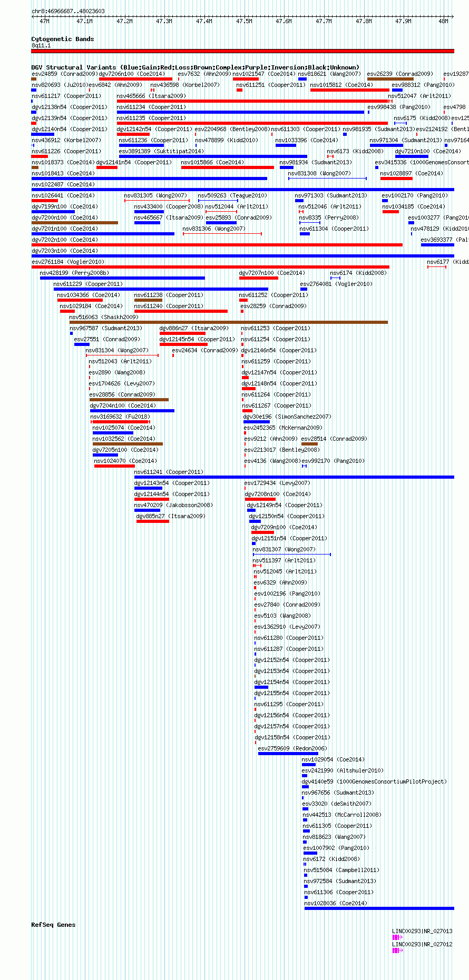
Task: Click the magenta NR_027013 gene glyph
Action: [x=397, y=937]
